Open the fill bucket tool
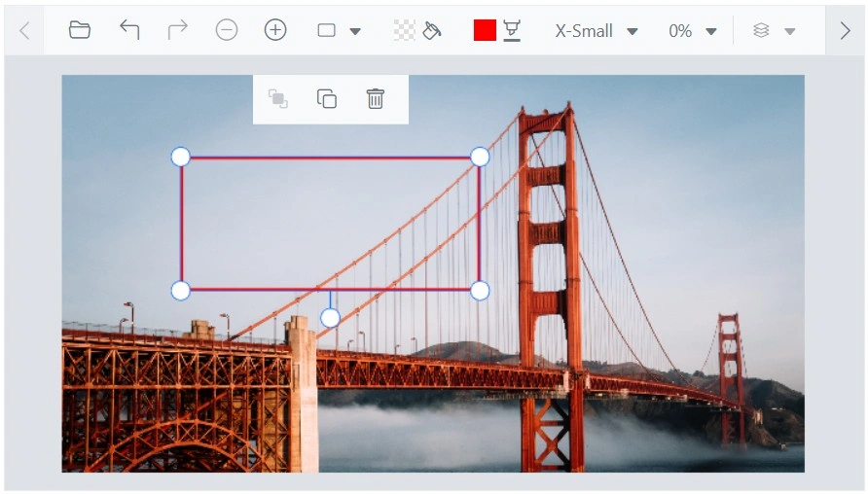868x494 pixels. 432,30
